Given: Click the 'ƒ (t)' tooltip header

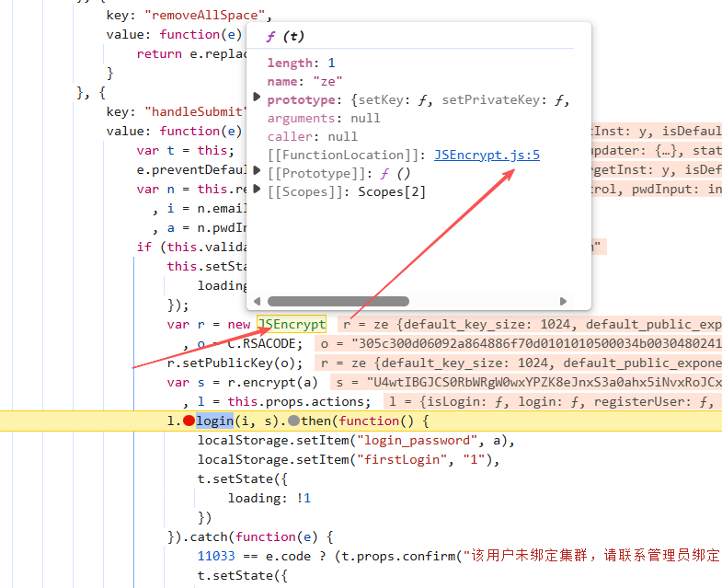Looking at the screenshot, I should coord(285,37).
